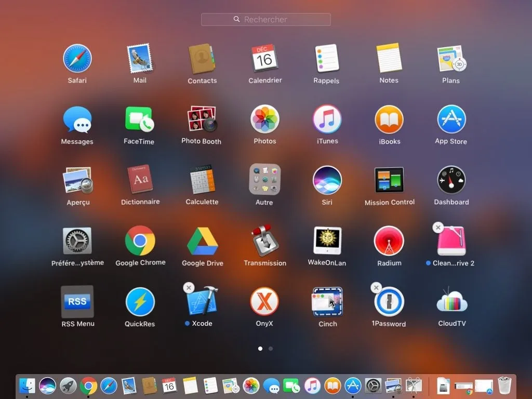Delete 1Password using its X badge
This screenshot has height=399, width=532.
coord(376,288)
